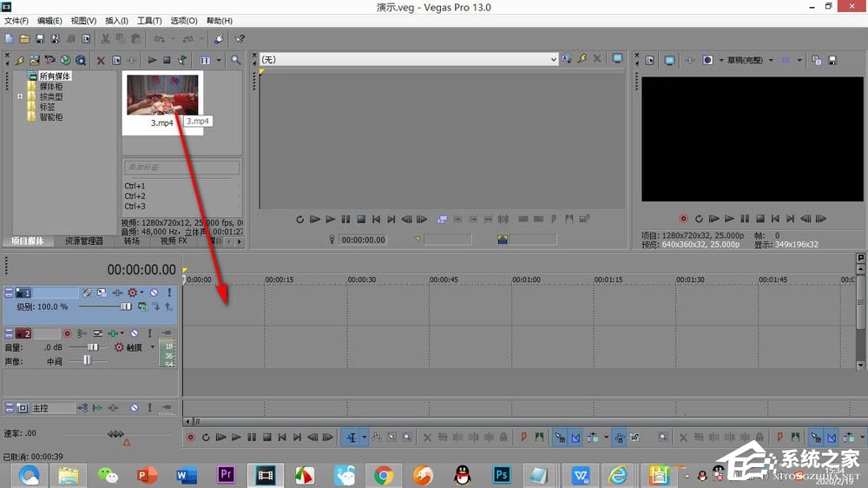
Task: Switch to the 资源管理器 tab
Action: pos(83,241)
